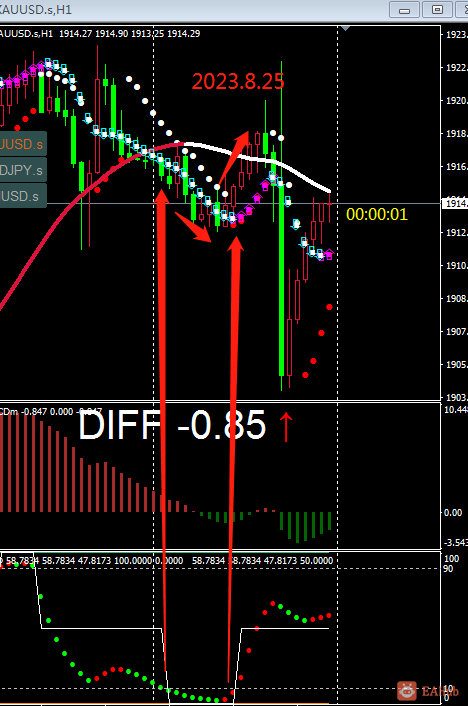Select the large DIFF -0.85 label
The image size is (468, 706).
[173, 425]
